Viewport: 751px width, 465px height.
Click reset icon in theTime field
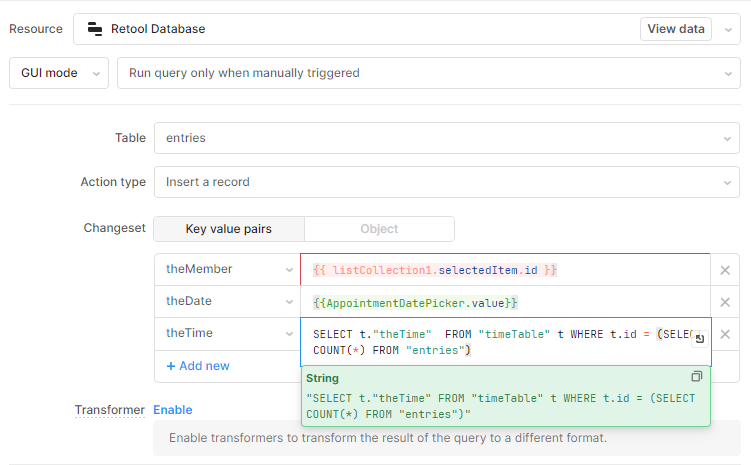[700, 339]
